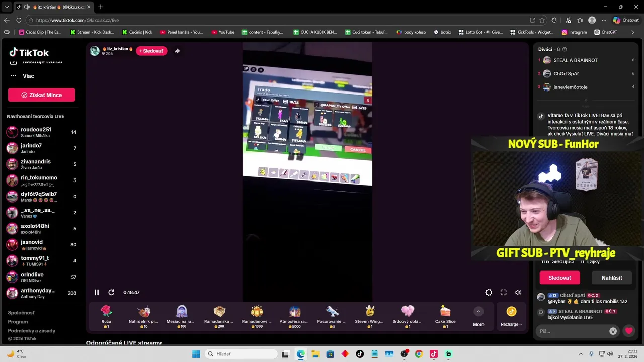Image resolution: width=644 pixels, height=362 pixels.
Task: Open YouTube bookmark
Action: coord(223,32)
